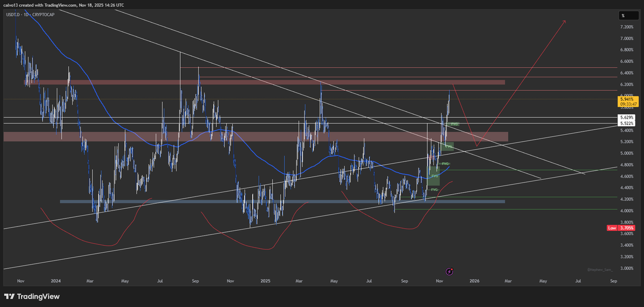The height and width of the screenshot is (307, 644).
Task: Click the 6.200% price axis label
Action: tap(626, 84)
